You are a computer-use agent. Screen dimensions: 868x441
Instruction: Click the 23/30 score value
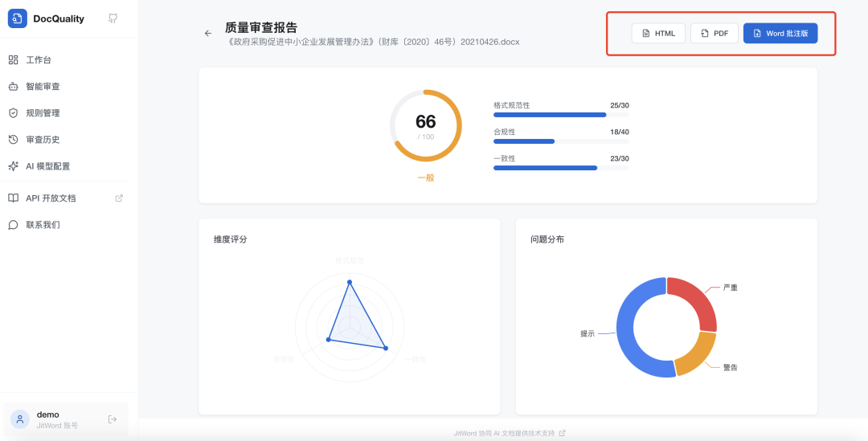tap(620, 158)
